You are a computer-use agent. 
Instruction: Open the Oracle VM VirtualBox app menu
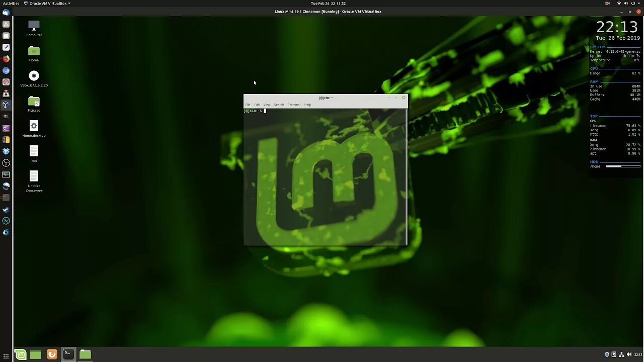coord(47,4)
